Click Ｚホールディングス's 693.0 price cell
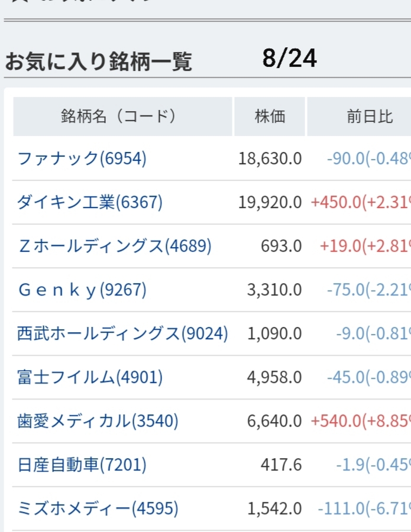 click(281, 246)
